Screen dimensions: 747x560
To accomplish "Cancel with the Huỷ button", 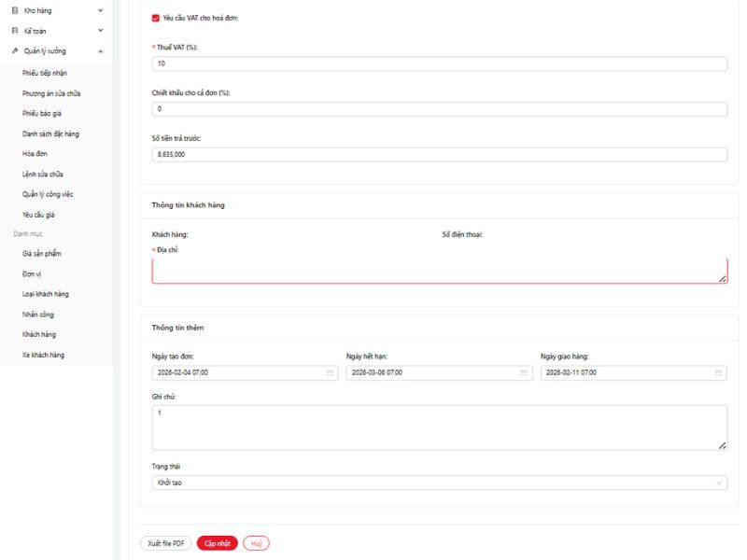I will (x=256, y=543).
